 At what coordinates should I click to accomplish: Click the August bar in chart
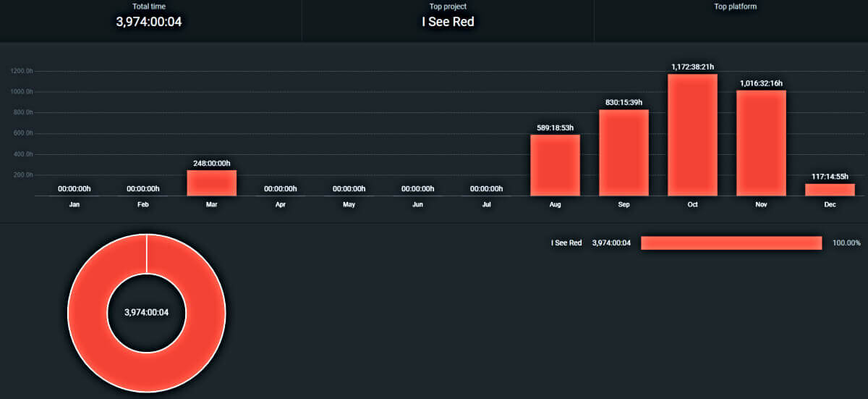tap(556, 165)
